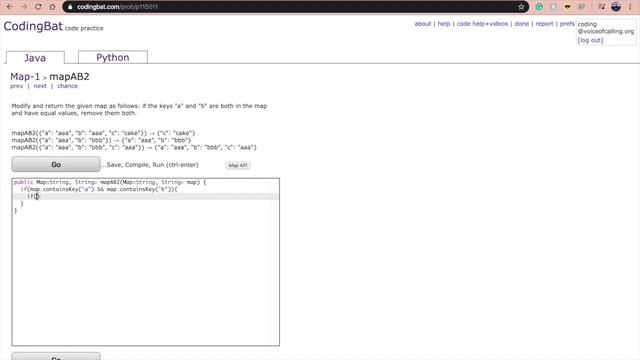Click the third mapAB2 example line
This screenshot has height=360, width=640.
coord(134,147)
